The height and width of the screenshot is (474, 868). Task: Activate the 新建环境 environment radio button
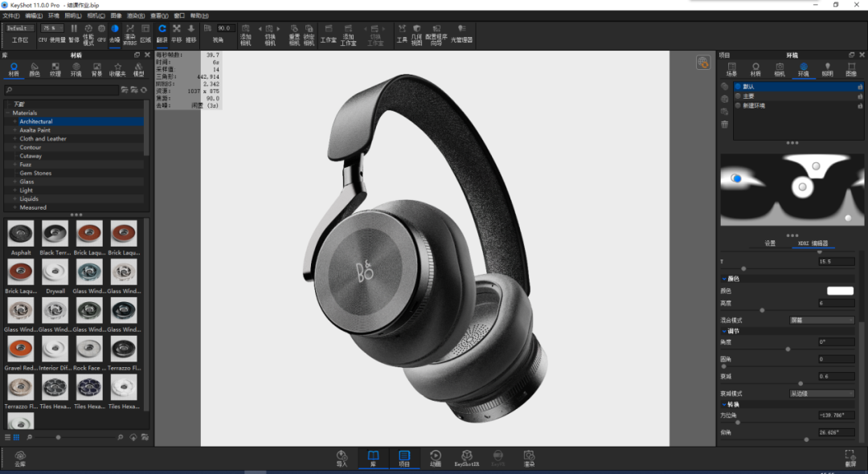tap(738, 105)
